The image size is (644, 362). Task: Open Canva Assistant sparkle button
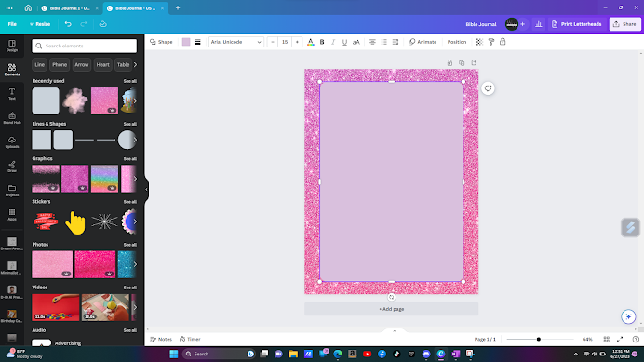click(628, 316)
